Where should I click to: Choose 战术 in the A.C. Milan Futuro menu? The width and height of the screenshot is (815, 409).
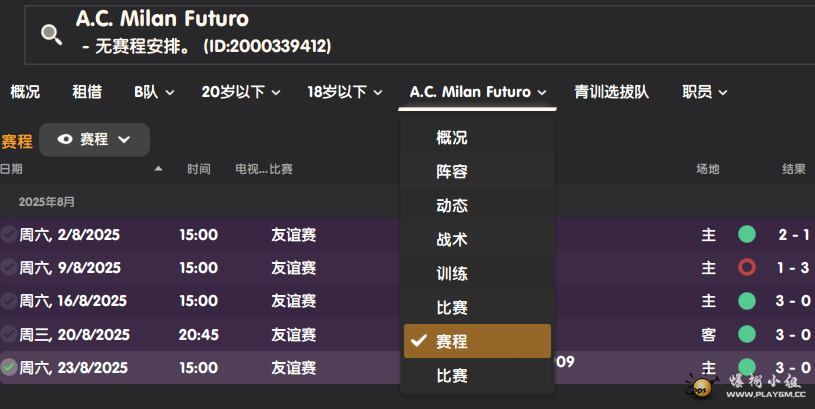pyautogui.click(x=452, y=240)
